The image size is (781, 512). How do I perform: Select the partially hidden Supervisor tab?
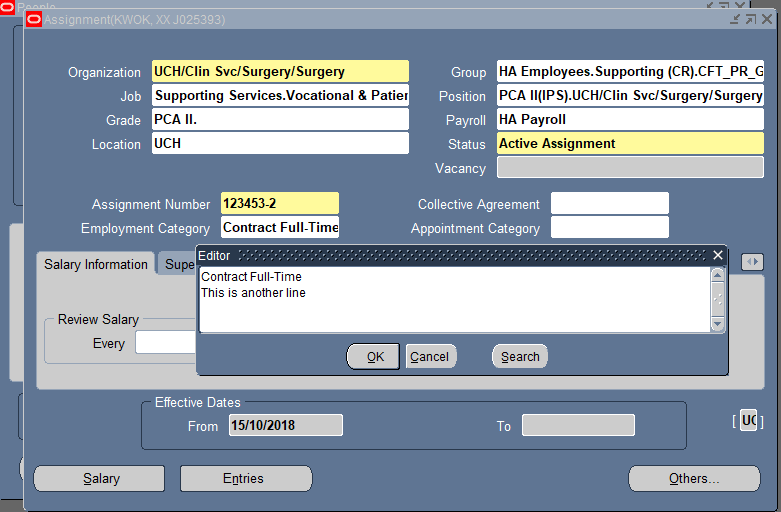coord(178,264)
